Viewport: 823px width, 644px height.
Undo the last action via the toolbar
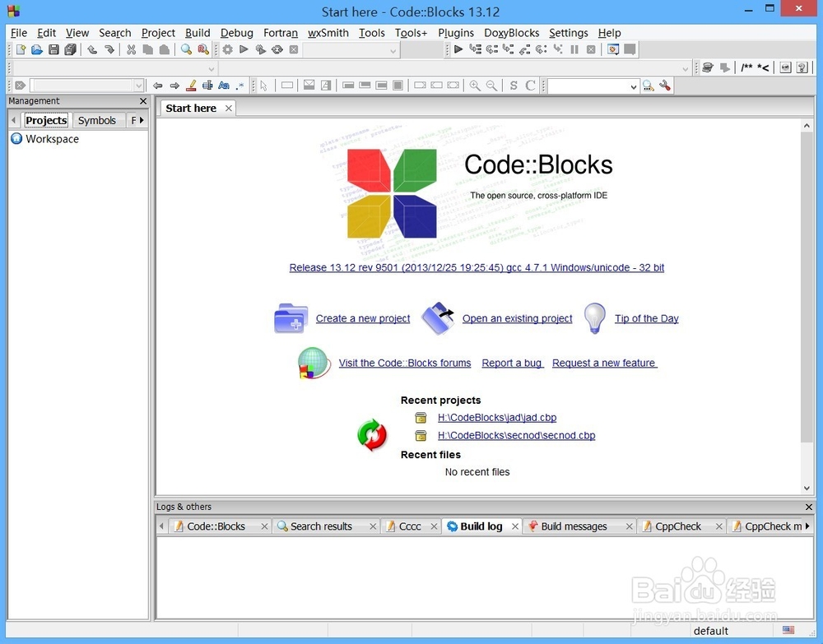click(x=92, y=49)
